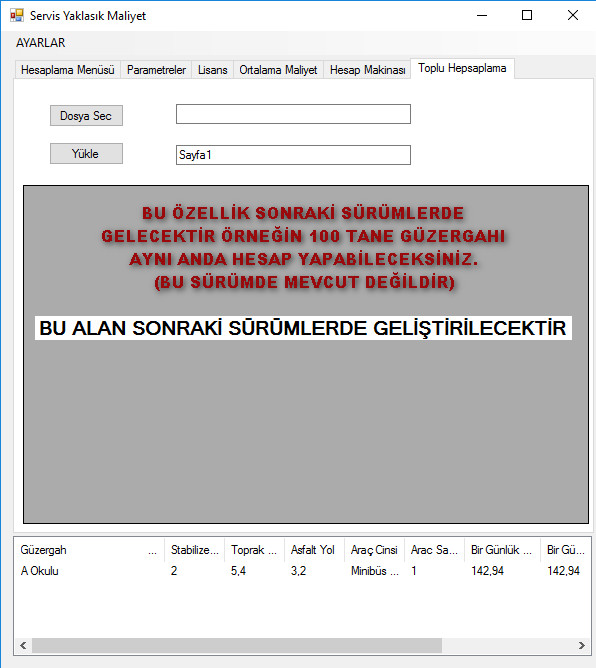596x668 pixels.
Task: Click the horizontal scrollbar thumb
Action: (x=237, y=645)
